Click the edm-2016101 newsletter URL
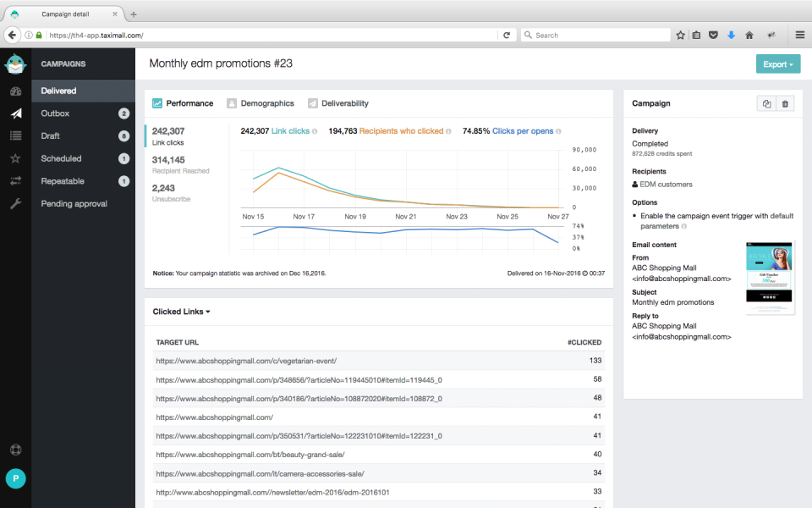812x508 pixels. 272,493
